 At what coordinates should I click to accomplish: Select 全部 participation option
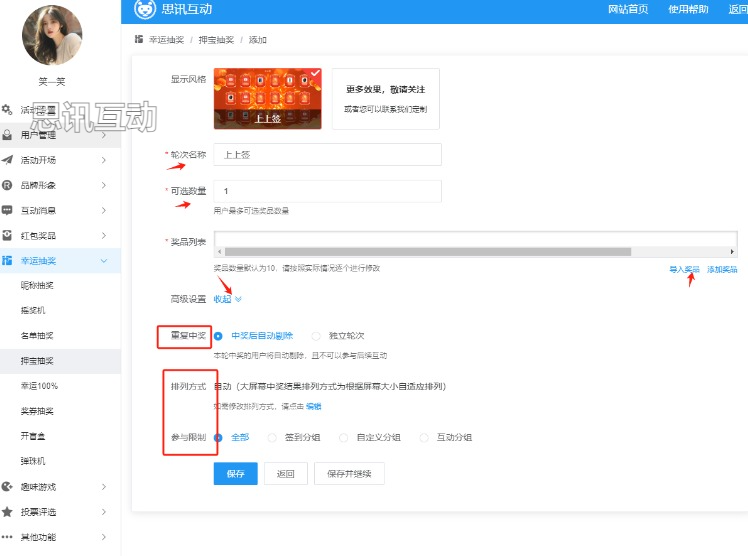(218, 438)
